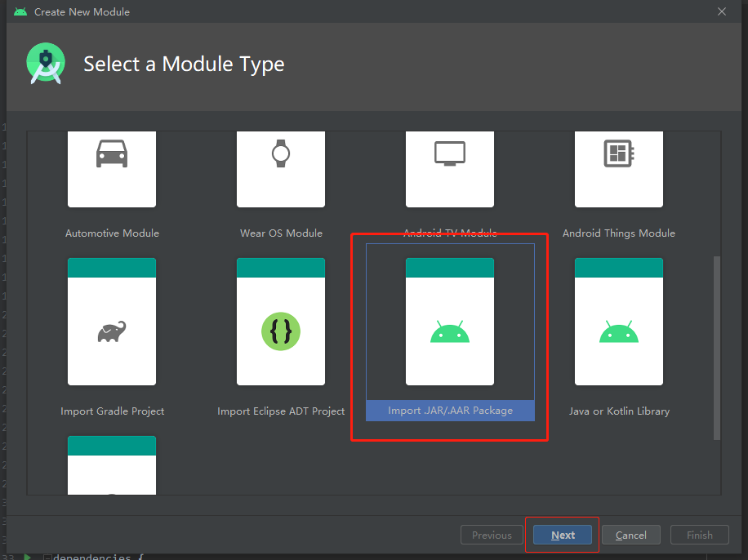The width and height of the screenshot is (748, 560).
Task: Click the Import Gradle Project label
Action: coord(112,411)
